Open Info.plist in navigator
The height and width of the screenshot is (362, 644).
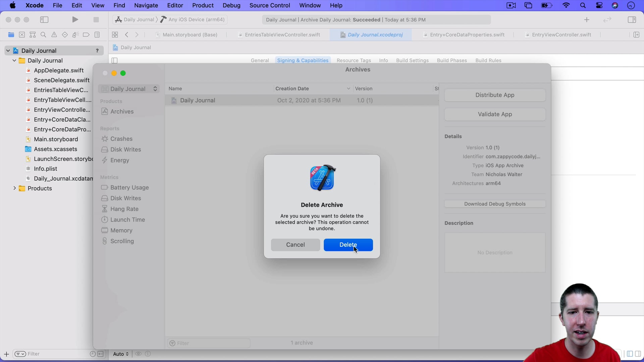45,169
